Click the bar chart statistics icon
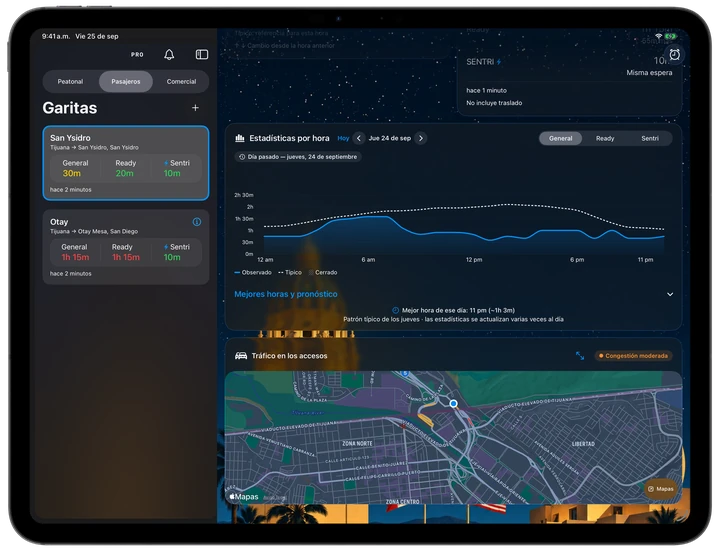The width and height of the screenshot is (720, 552). pyautogui.click(x=240, y=138)
